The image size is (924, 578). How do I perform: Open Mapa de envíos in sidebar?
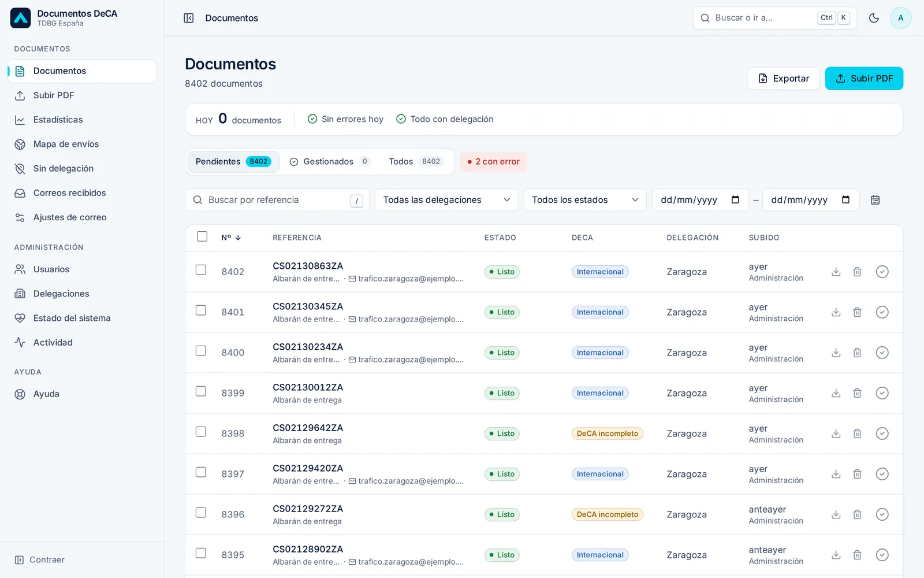pyautogui.click(x=82, y=144)
